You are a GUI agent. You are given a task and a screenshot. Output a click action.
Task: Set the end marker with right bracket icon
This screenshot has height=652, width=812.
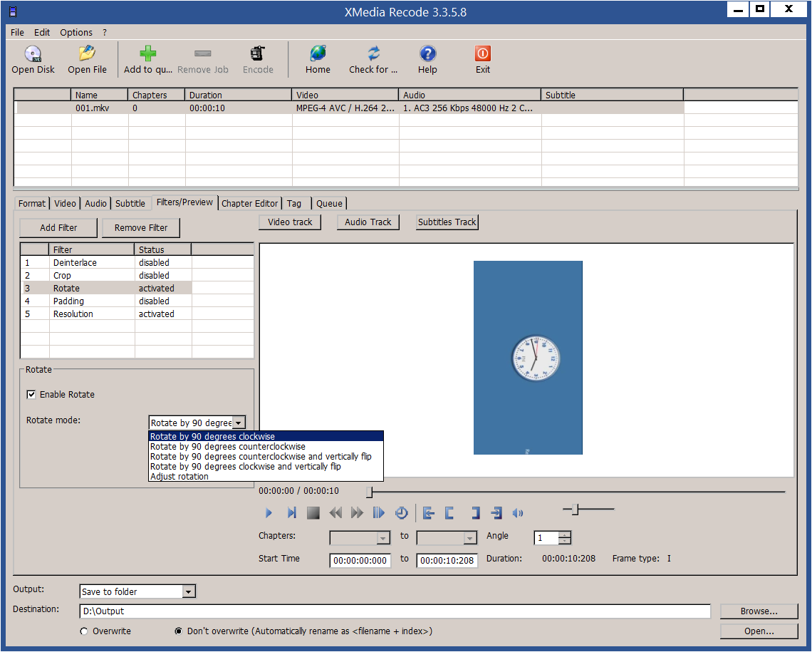coord(475,513)
